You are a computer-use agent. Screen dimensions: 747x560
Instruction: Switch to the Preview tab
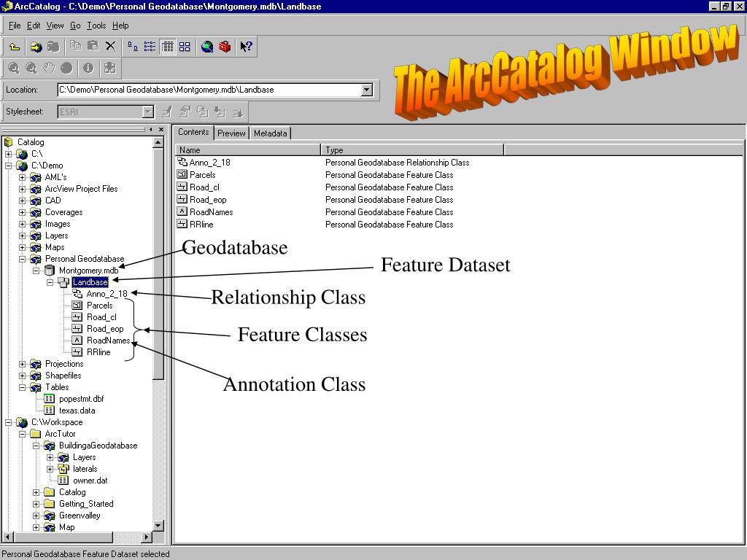(231, 133)
